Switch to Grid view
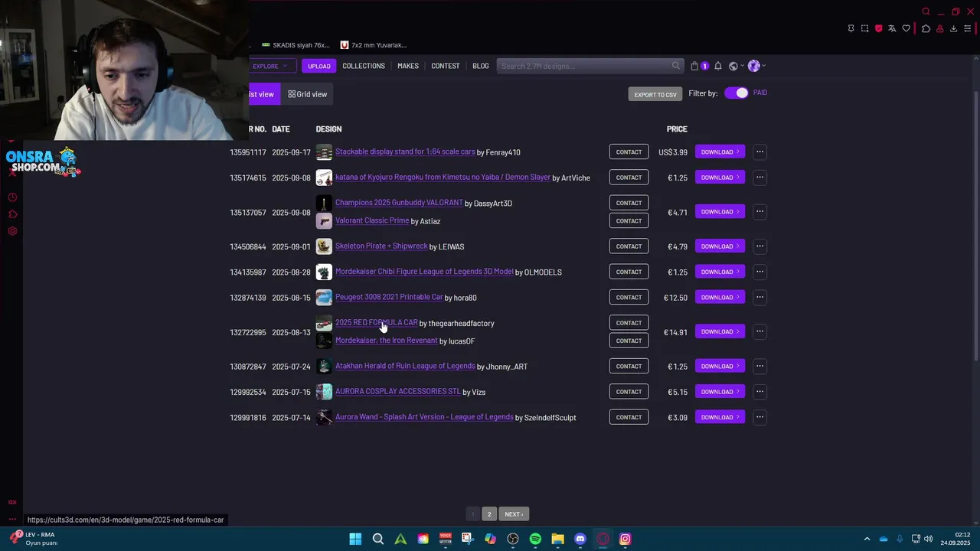The image size is (980, 551). 307,94
